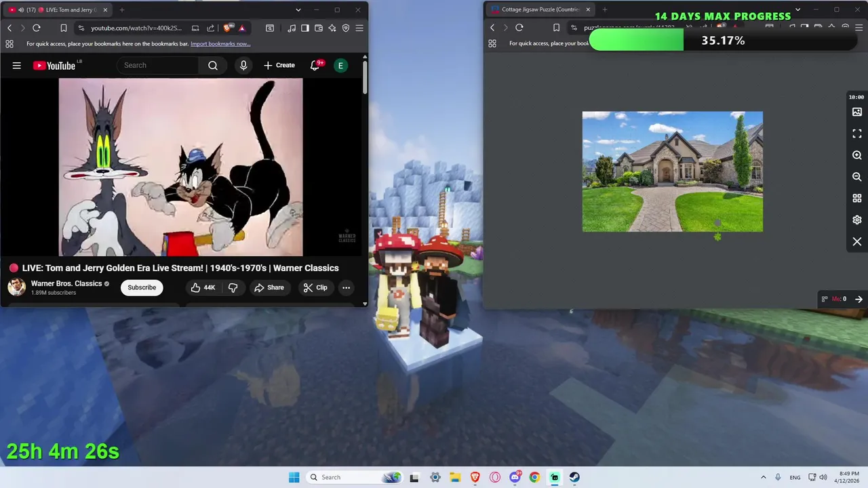Viewport: 868px width, 488px height.
Task: Bookmark the YouTube page
Action: click(63, 28)
